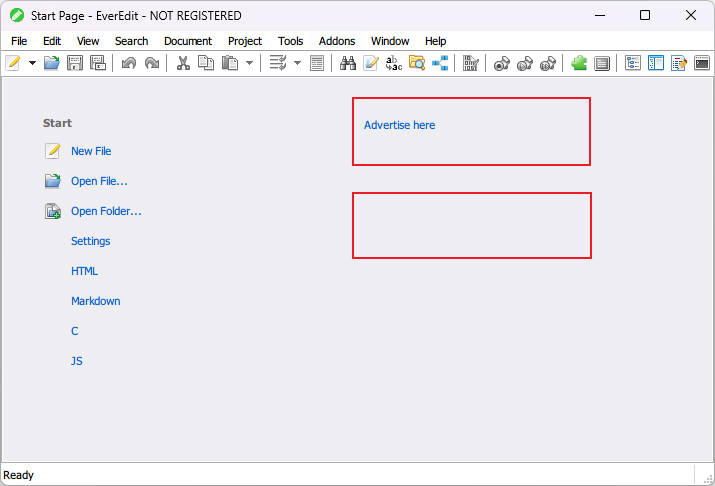The image size is (715, 486).
Task: Click the blue tree diagram toolbar icon
Action: [x=440, y=63]
